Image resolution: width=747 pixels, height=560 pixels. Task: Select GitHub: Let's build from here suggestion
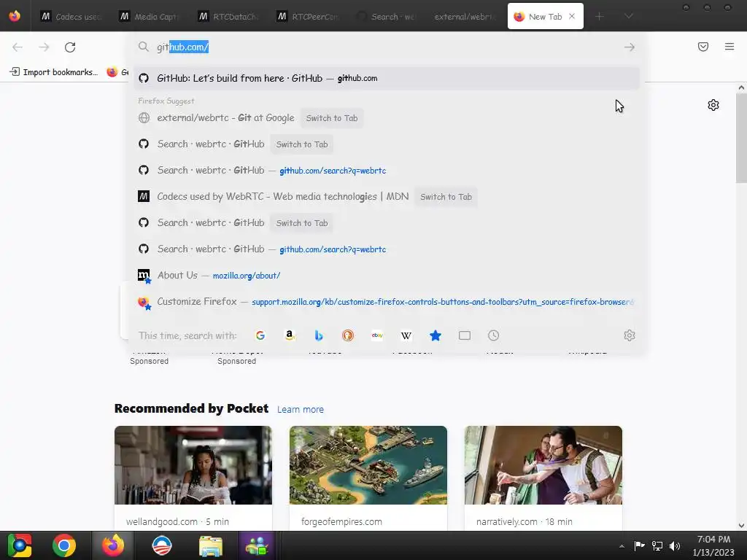point(387,78)
